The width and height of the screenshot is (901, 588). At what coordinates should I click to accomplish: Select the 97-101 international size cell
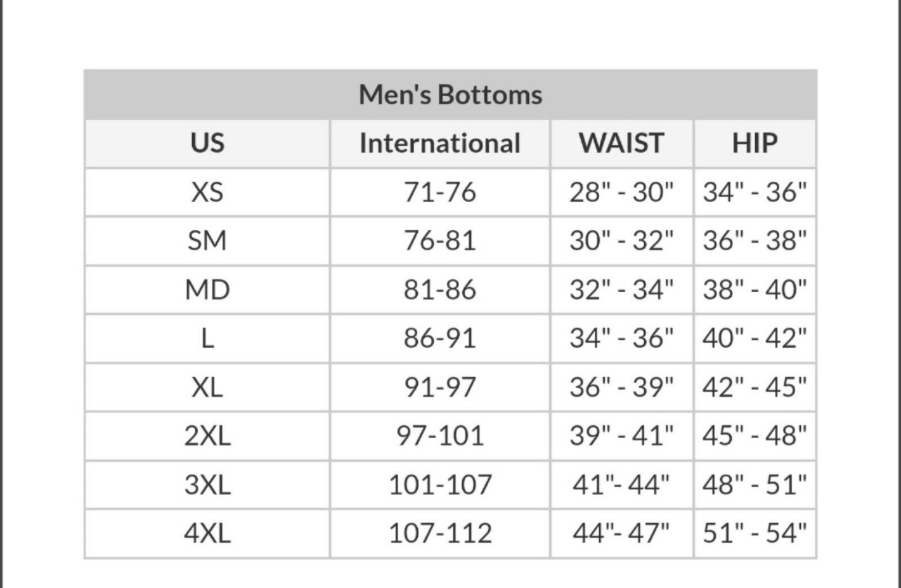coord(440,436)
